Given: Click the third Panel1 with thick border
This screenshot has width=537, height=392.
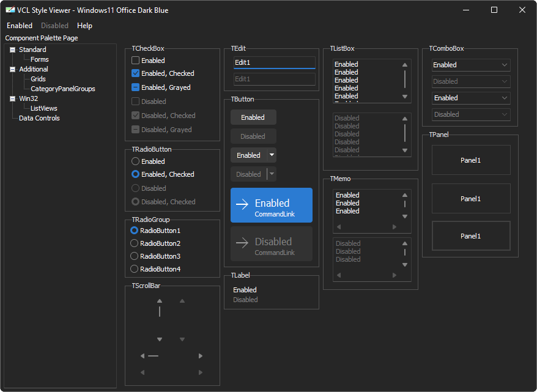Looking at the screenshot, I should [471, 236].
